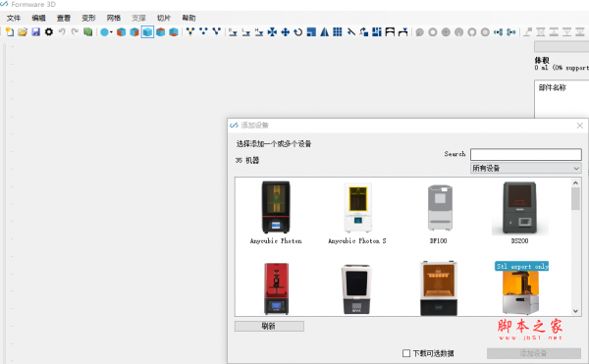The width and height of the screenshot is (589, 364).
Task: Click the 添加设备 add device button
Action: click(x=533, y=353)
